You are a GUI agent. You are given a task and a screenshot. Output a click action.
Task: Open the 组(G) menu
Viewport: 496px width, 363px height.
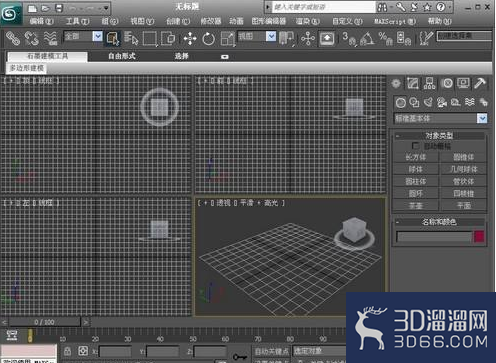pos(110,21)
